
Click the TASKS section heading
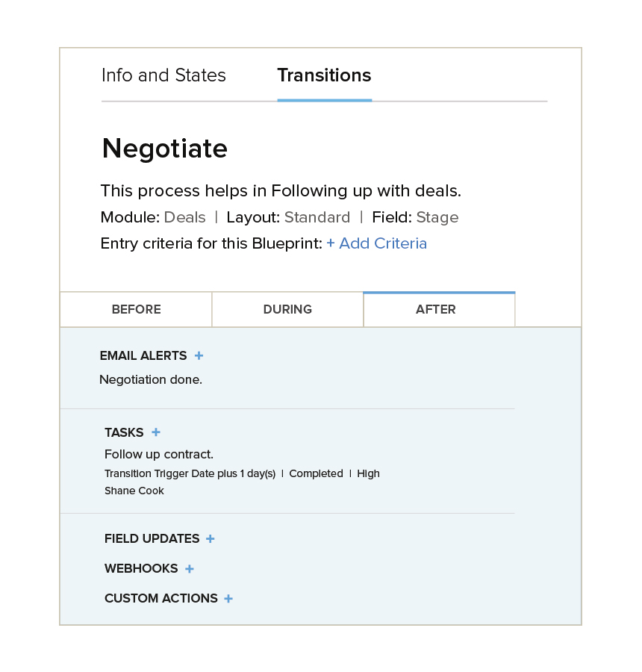pos(124,432)
